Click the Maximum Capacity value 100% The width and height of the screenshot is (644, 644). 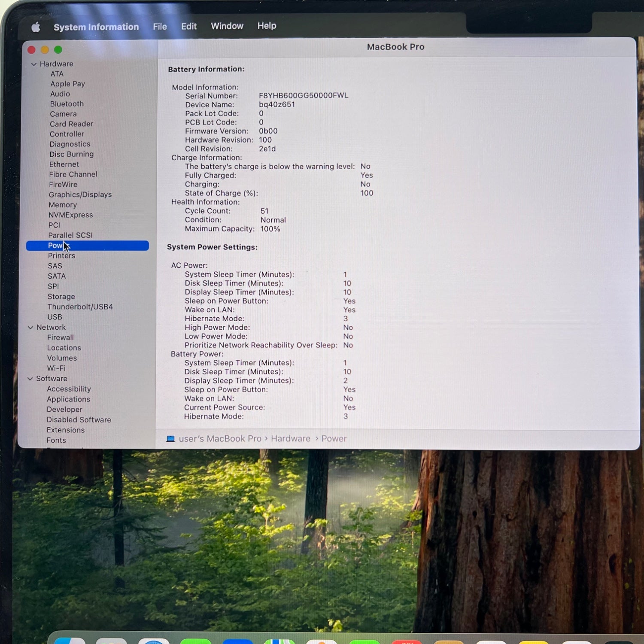(270, 229)
